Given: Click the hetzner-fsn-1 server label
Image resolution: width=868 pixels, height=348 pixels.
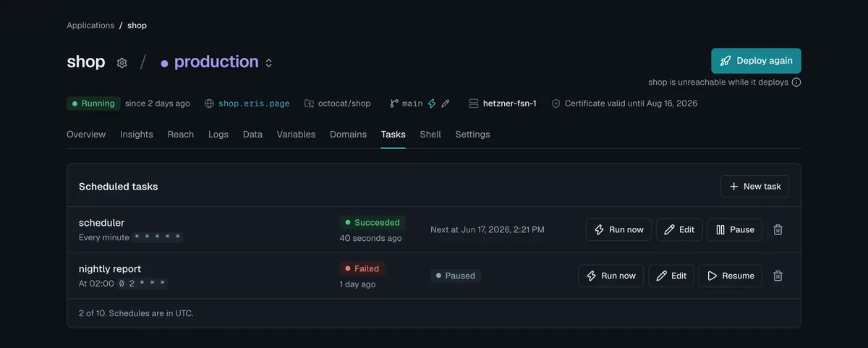Looking at the screenshot, I should point(510,103).
